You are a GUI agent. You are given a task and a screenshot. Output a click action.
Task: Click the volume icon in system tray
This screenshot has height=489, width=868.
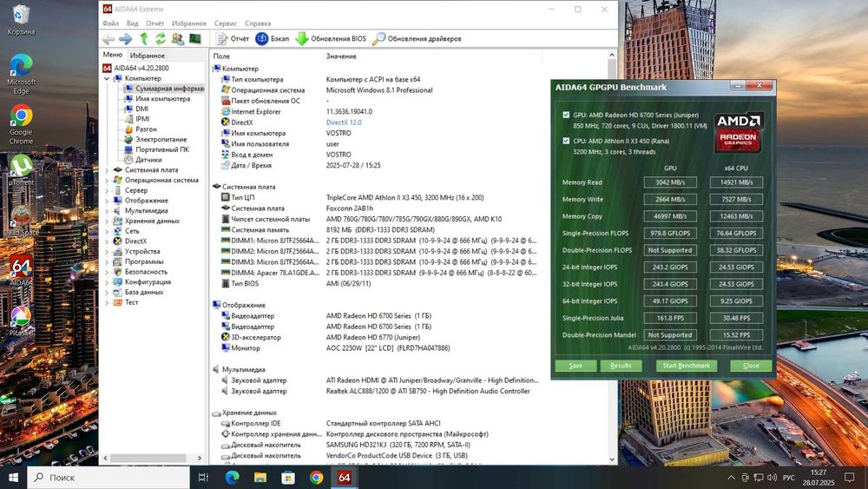tap(772, 477)
